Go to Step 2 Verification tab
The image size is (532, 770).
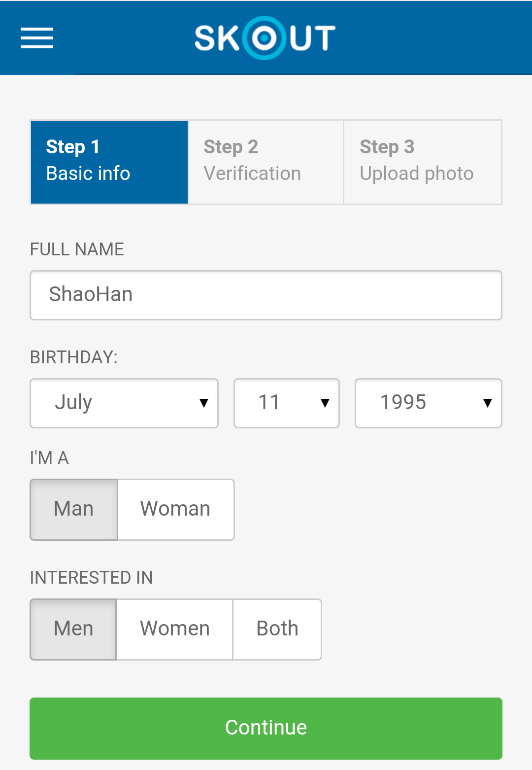pos(266,162)
